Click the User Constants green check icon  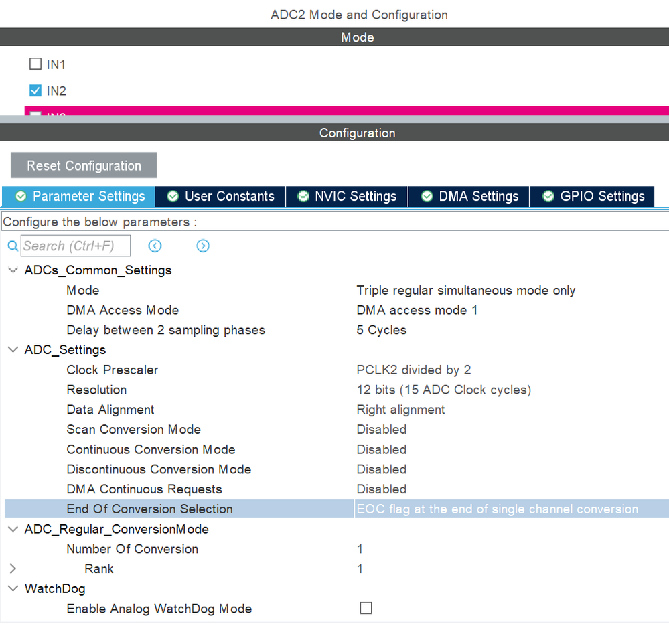coord(173,196)
